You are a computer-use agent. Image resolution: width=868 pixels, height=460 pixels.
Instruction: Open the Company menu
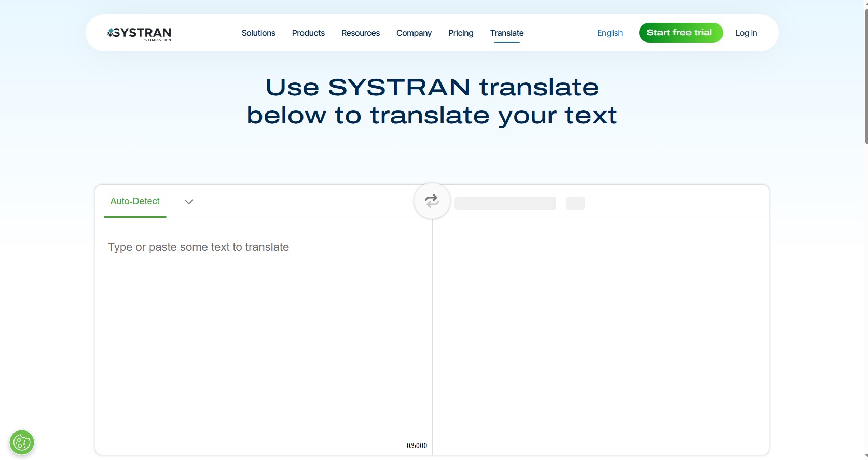pos(414,33)
